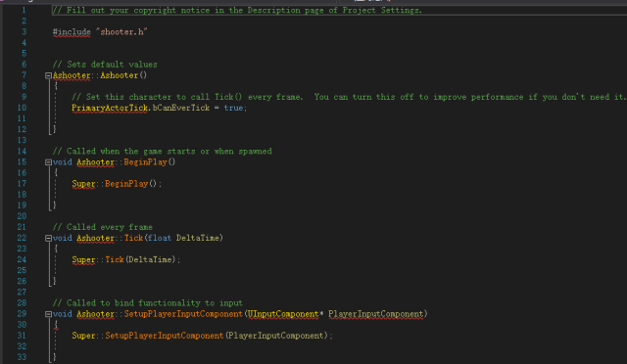Click the "// Sets default values" comment

point(105,65)
